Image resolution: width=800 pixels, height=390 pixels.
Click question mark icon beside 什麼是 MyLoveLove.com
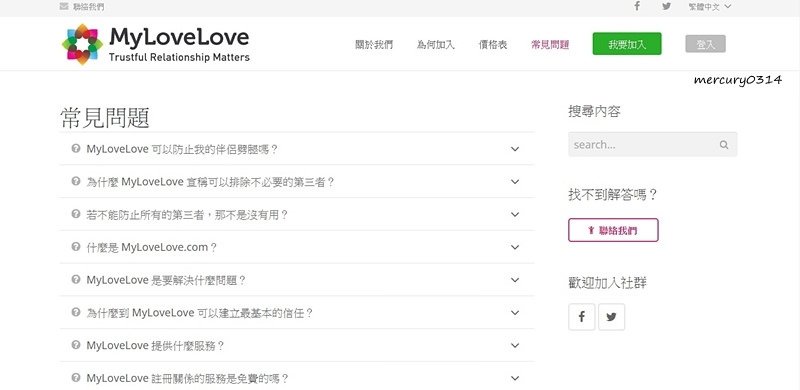pos(76,247)
